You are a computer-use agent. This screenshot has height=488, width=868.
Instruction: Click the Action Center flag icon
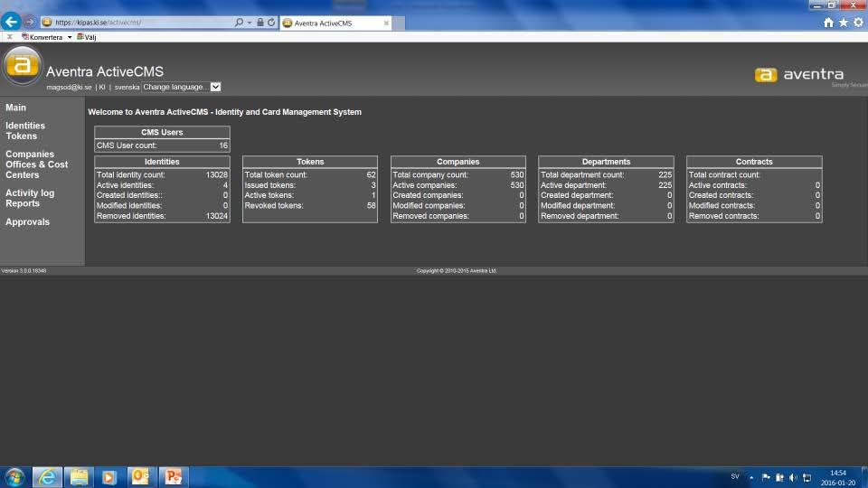766,477
